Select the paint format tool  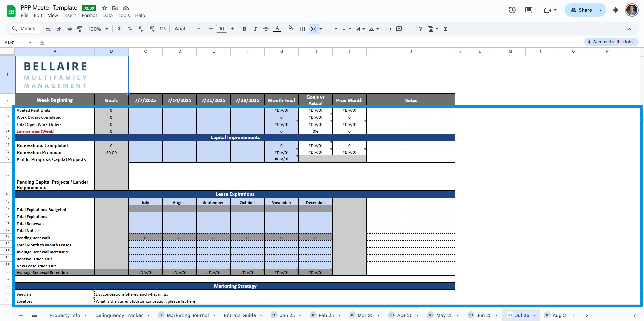click(80, 29)
